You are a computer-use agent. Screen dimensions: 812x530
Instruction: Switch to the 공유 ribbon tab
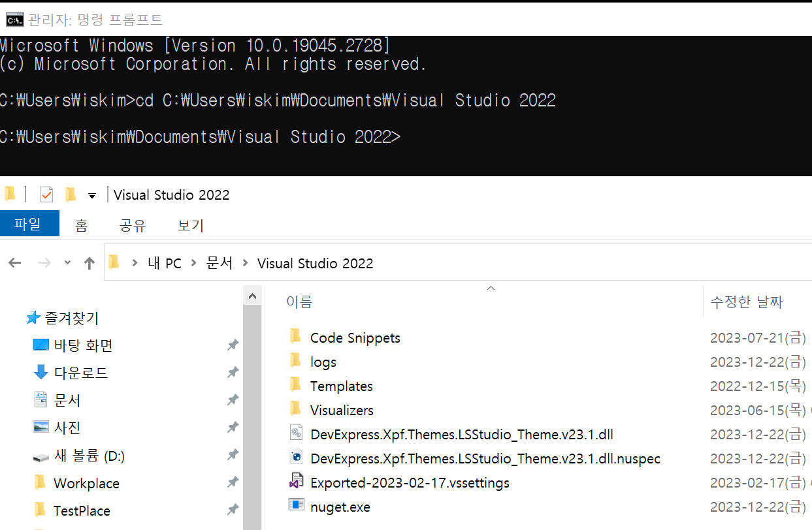133,225
